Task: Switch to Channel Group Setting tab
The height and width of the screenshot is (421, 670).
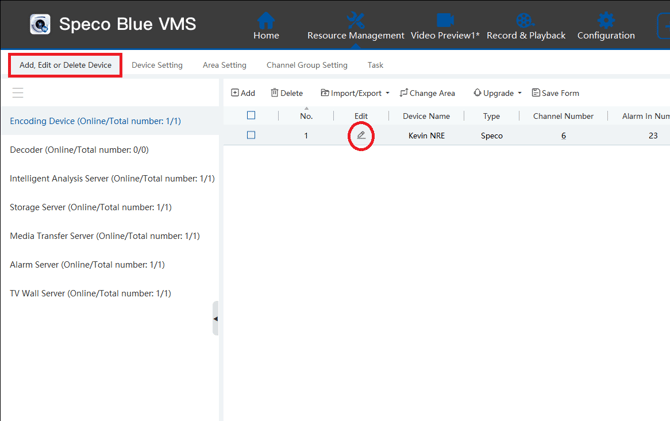Action: click(306, 65)
